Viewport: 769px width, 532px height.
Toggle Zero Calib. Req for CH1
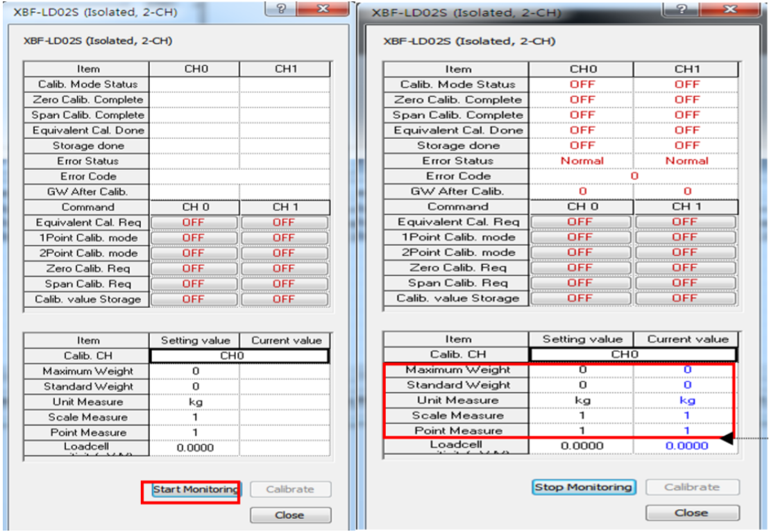click(285, 268)
